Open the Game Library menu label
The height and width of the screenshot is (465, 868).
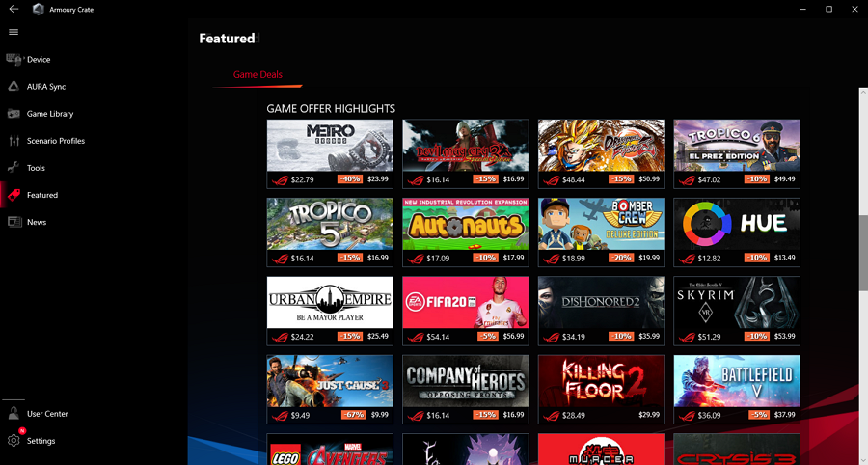coord(50,114)
